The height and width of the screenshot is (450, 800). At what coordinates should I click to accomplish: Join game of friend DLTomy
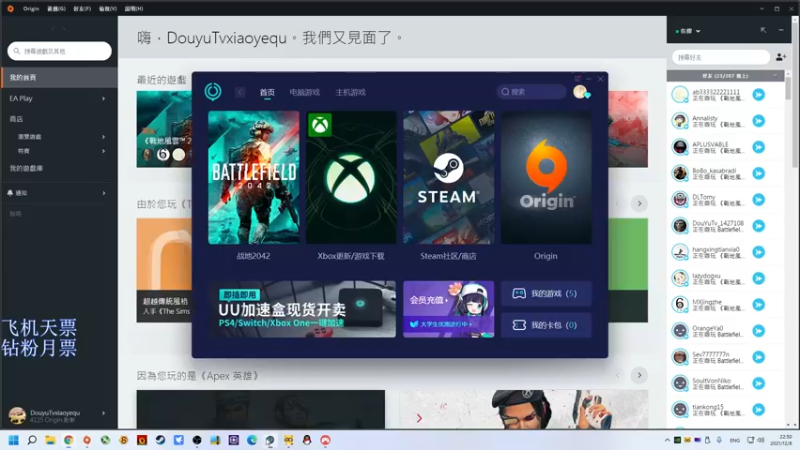click(x=759, y=199)
